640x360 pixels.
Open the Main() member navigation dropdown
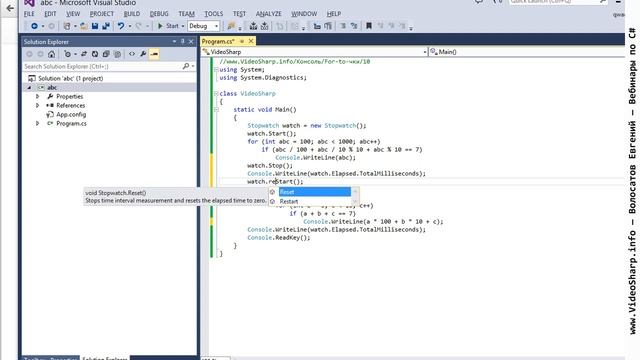pos(527,52)
